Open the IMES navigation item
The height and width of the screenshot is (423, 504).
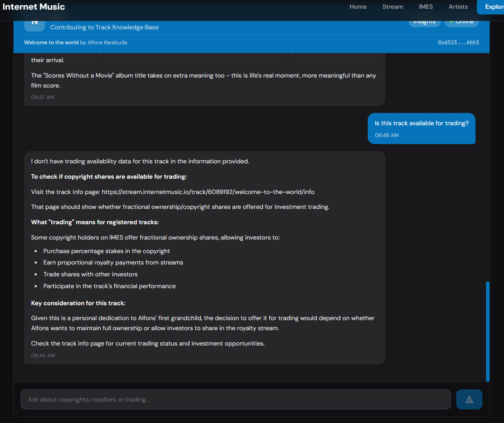point(426,7)
